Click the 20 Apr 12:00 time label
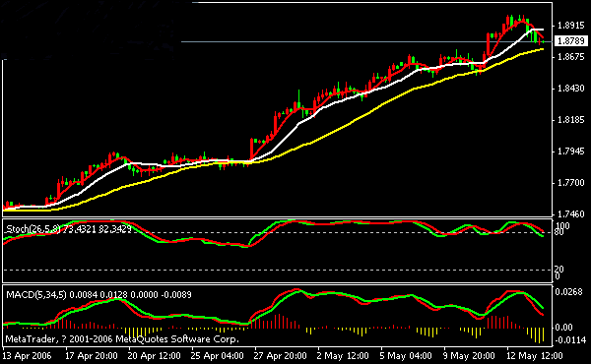Image resolution: width=591 pixels, height=364 pixels. coord(155,356)
